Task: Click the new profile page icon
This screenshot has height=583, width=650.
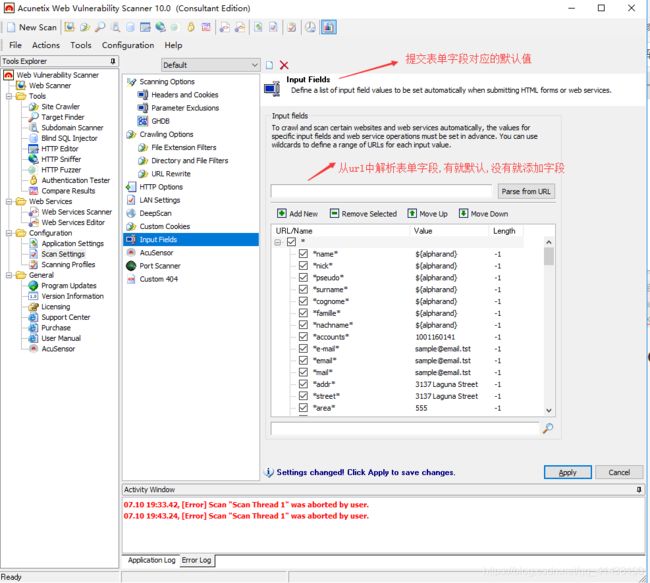Action: (x=269, y=65)
